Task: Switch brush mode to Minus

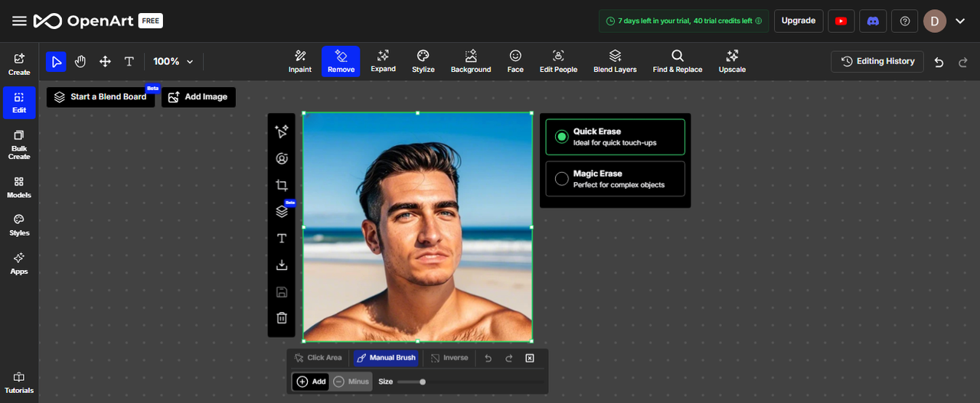Action: coord(351,382)
